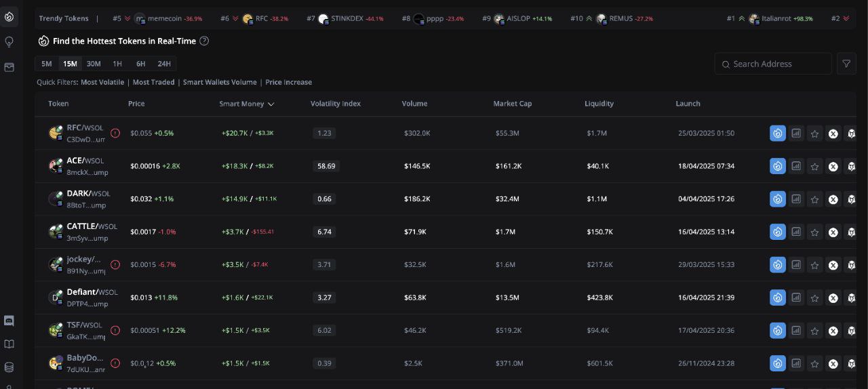Open the book docs icon in sidebar

[9, 344]
